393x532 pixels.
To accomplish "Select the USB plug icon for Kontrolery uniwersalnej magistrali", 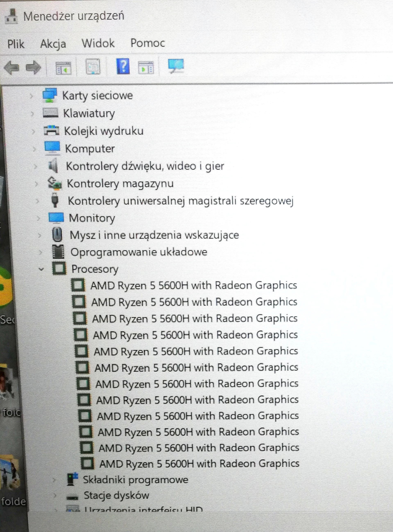I will tap(55, 200).
